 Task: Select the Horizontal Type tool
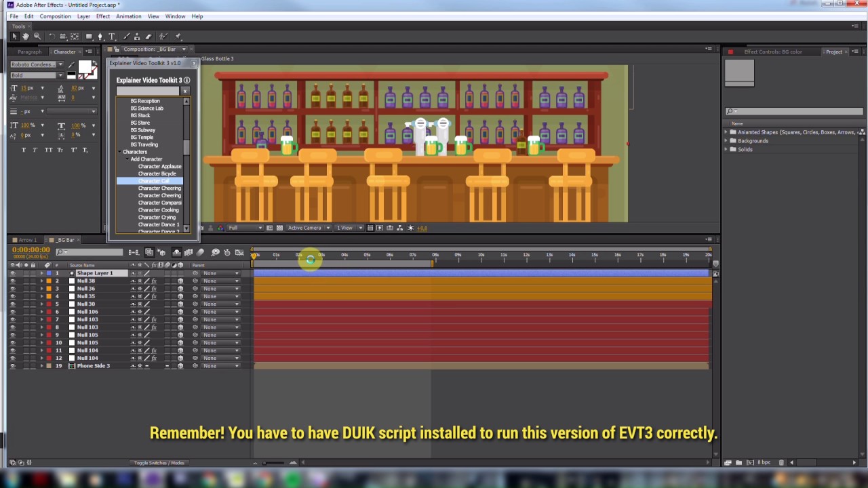112,37
